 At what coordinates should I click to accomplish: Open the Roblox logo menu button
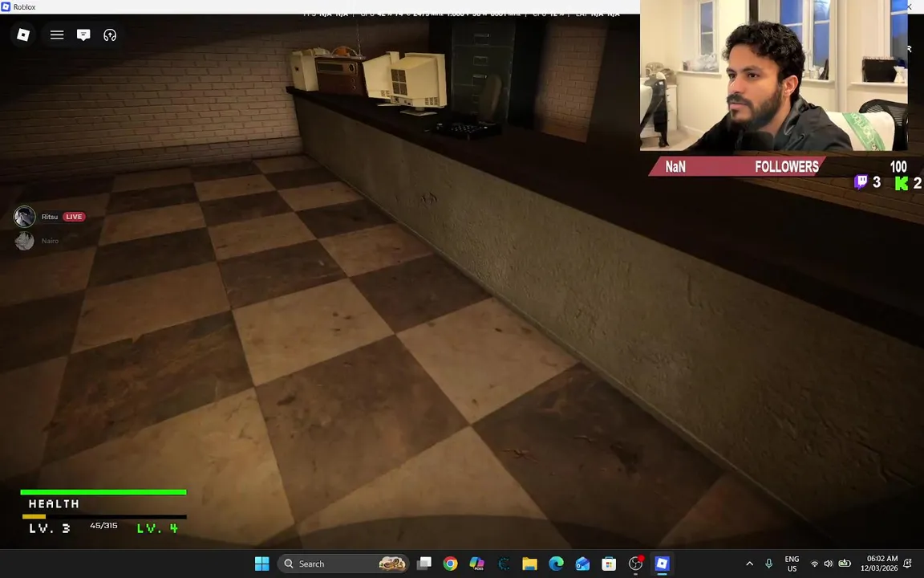(23, 35)
